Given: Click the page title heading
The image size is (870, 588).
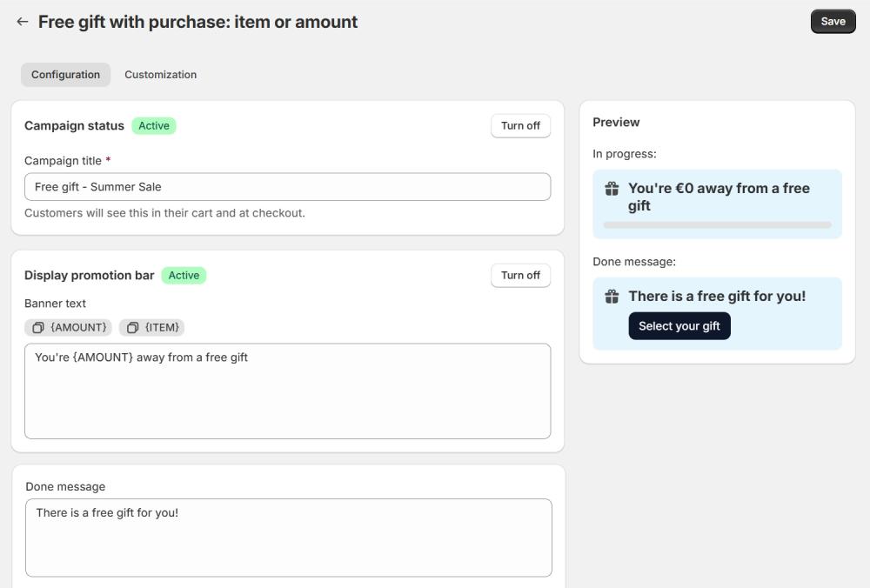Looking at the screenshot, I should tap(197, 22).
